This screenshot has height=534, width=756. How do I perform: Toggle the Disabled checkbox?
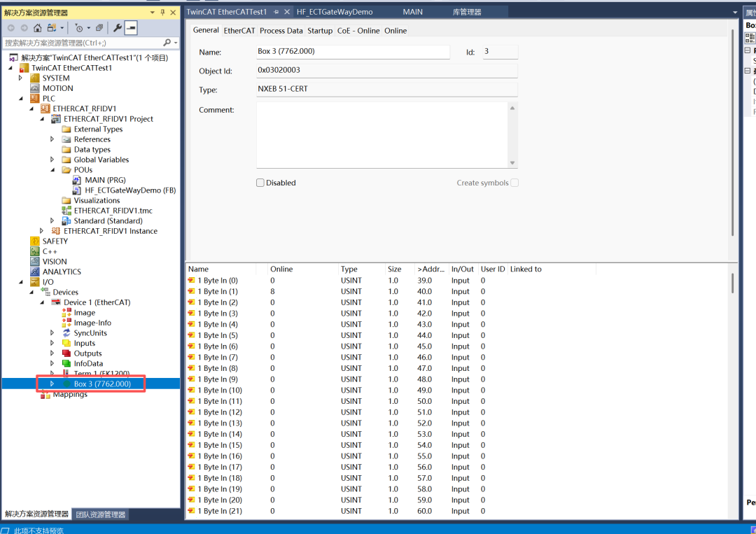click(x=260, y=183)
